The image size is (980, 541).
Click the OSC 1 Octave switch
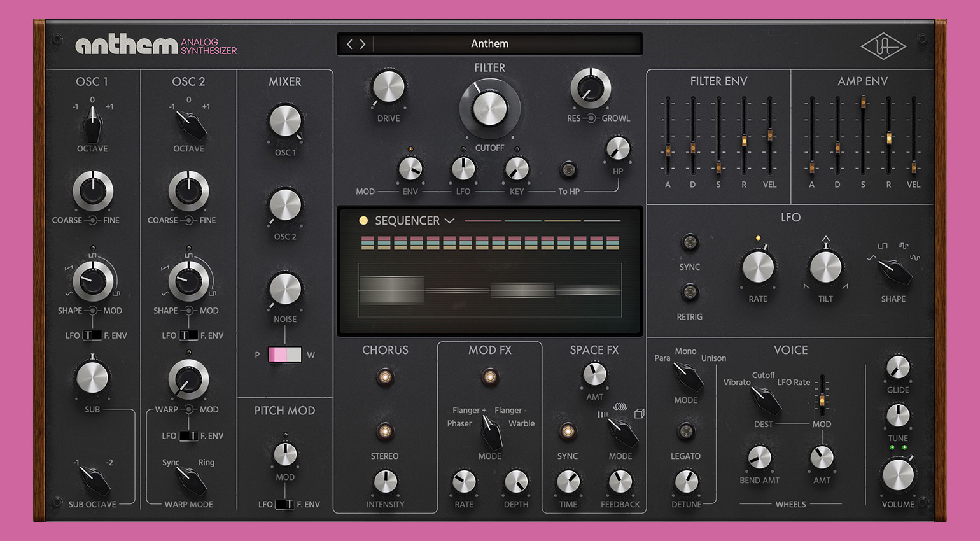(92, 124)
